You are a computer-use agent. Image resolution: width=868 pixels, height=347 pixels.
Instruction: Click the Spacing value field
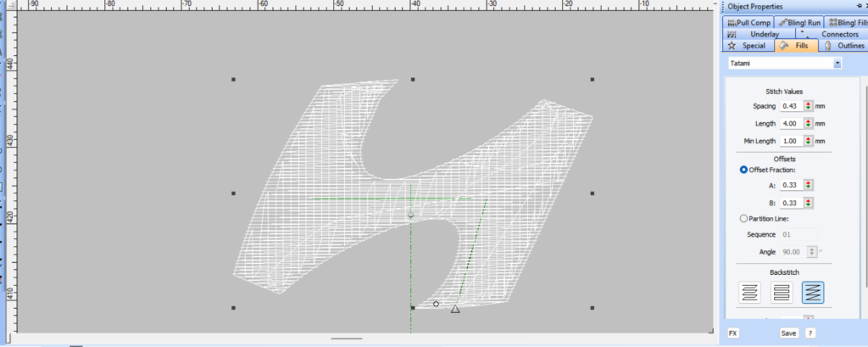(792, 106)
